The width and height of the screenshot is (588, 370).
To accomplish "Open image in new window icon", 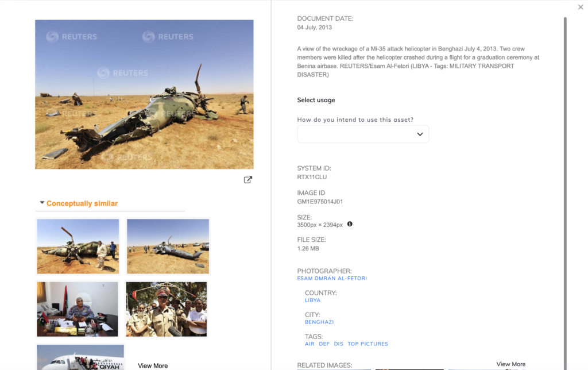I will pyautogui.click(x=248, y=180).
